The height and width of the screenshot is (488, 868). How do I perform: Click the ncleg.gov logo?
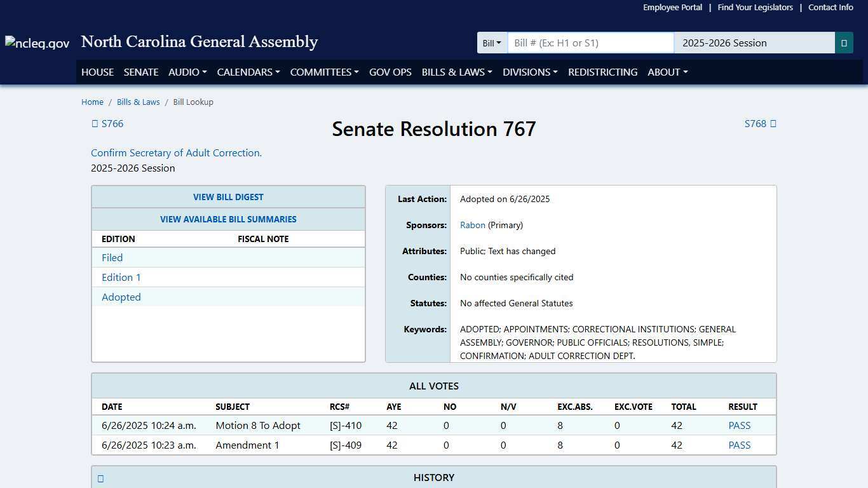pyautogui.click(x=36, y=43)
